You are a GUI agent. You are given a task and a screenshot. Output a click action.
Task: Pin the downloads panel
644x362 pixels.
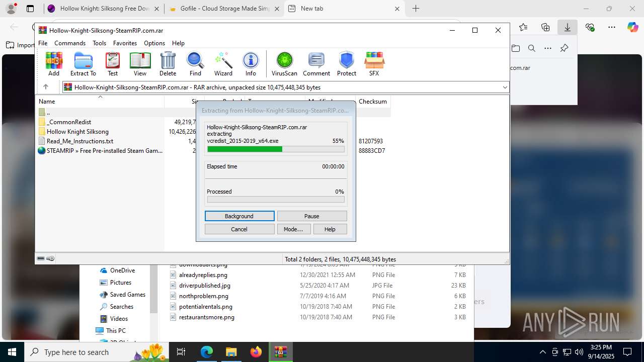(564, 48)
